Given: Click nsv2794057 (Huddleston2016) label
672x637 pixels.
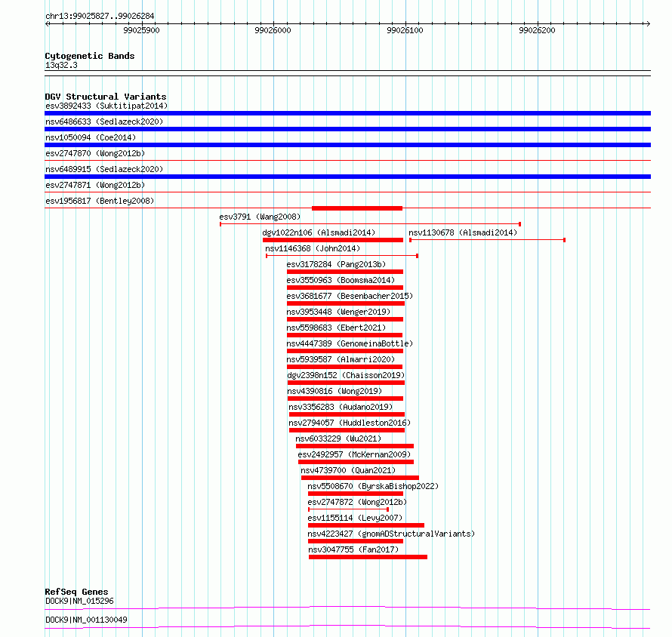Looking at the screenshot, I should tap(350, 423).
